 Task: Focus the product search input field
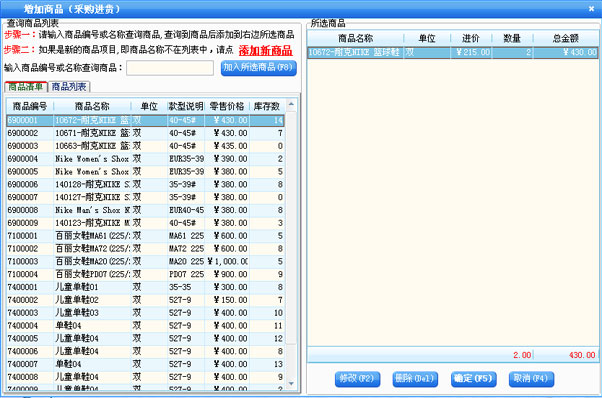(x=170, y=68)
